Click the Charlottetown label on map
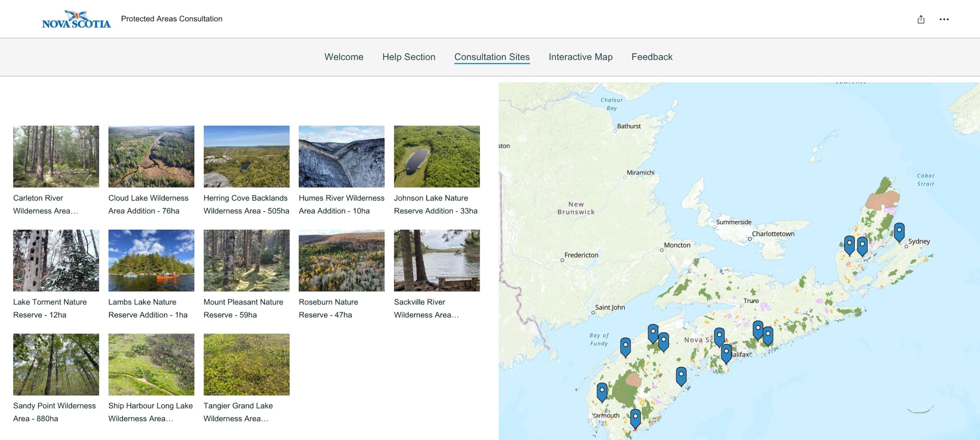This screenshot has height=440, width=980. [773, 234]
